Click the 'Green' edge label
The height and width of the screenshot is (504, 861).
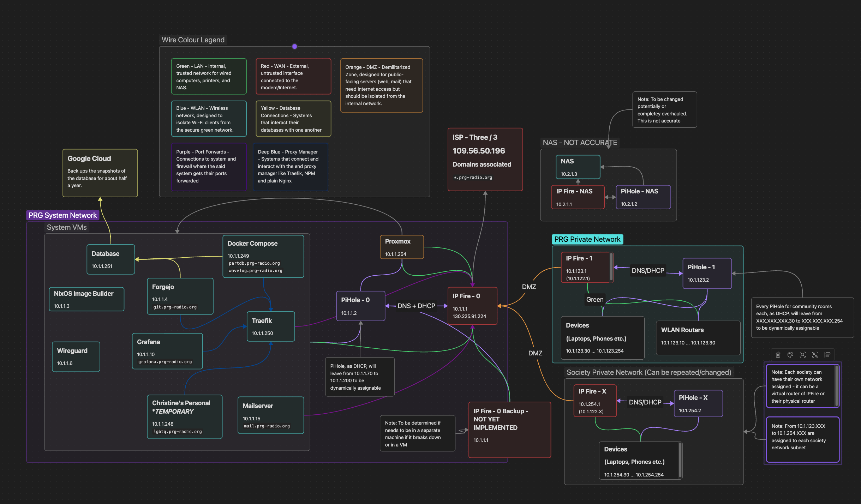[595, 300]
